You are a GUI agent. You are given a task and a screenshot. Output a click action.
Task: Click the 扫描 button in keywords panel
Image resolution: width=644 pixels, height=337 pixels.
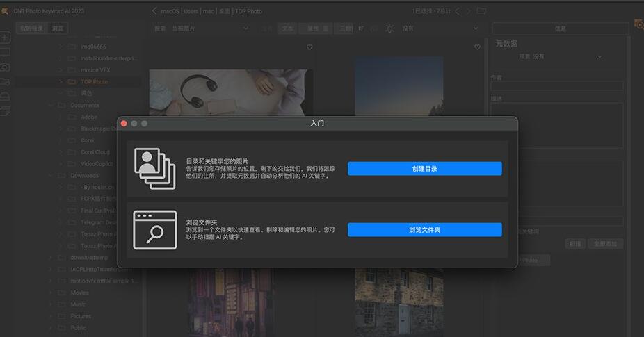tap(575, 244)
